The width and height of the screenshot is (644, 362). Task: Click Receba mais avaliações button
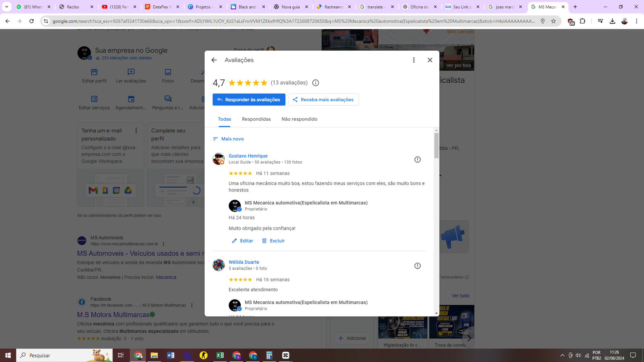coord(323,99)
